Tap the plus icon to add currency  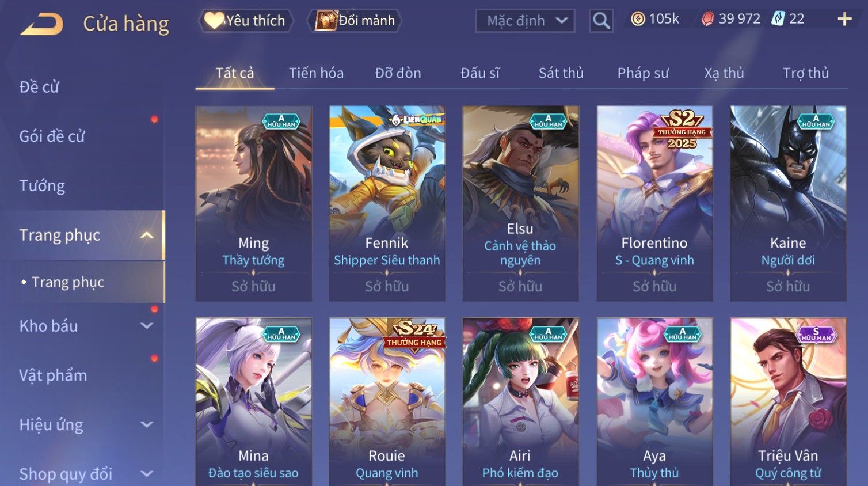[x=844, y=19]
